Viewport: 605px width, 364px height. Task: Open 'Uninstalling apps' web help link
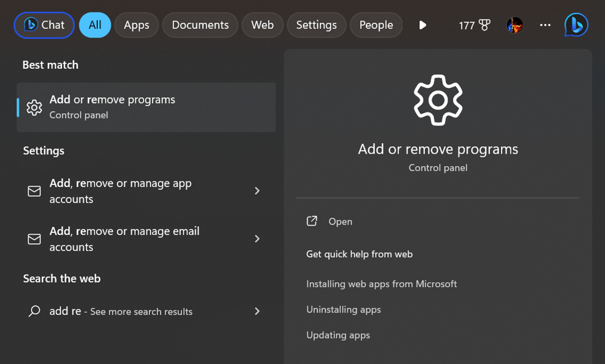click(x=343, y=309)
